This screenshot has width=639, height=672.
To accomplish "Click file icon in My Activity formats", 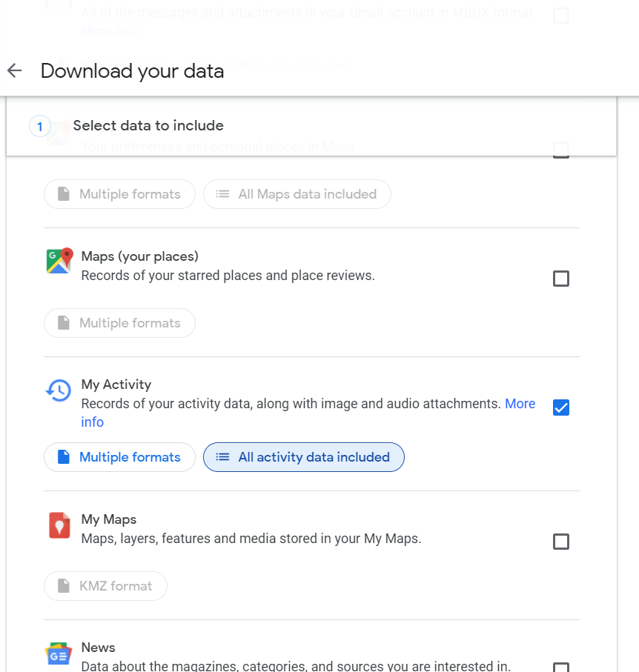I will pos(64,457).
